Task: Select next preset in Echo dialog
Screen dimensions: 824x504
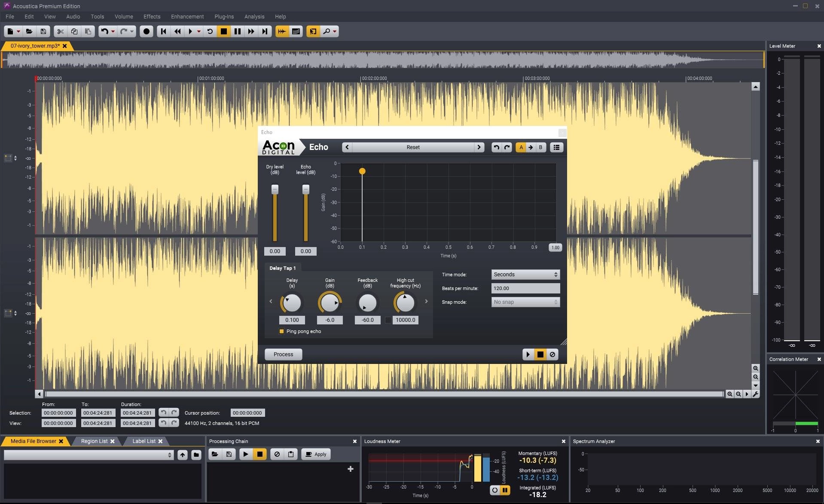Action: pos(479,147)
